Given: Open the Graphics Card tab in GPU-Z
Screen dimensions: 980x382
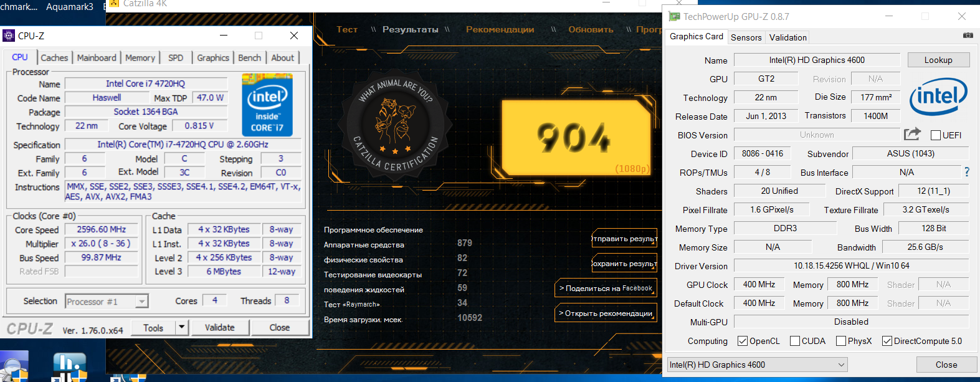Looking at the screenshot, I should pyautogui.click(x=697, y=36).
